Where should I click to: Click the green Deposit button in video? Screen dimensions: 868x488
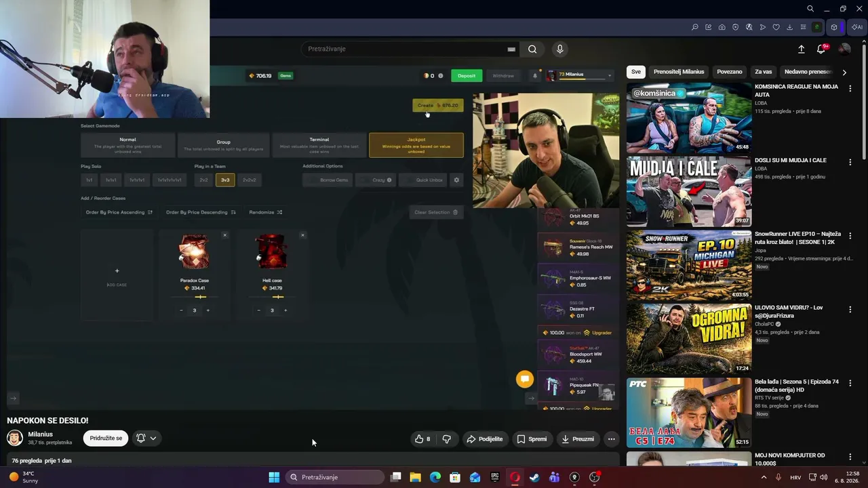(x=467, y=75)
